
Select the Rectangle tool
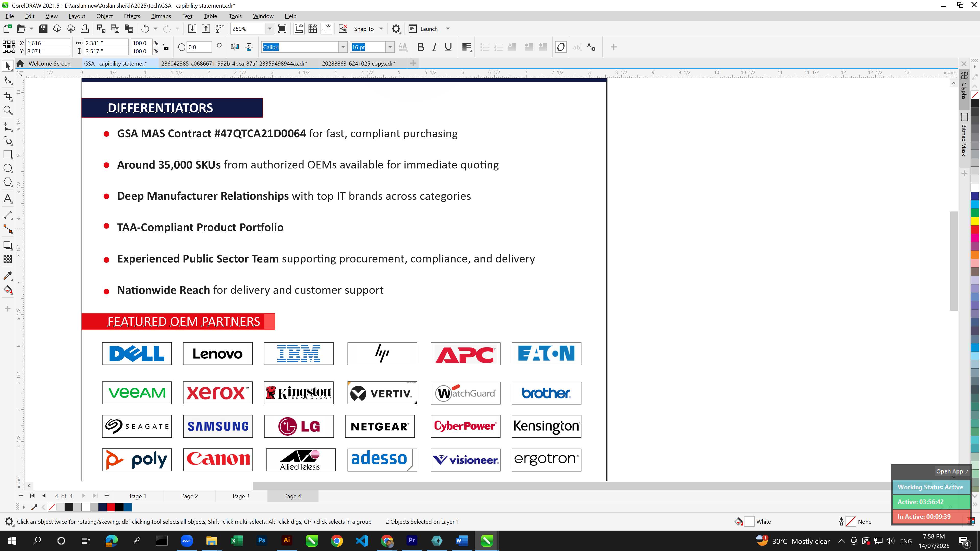(8, 154)
